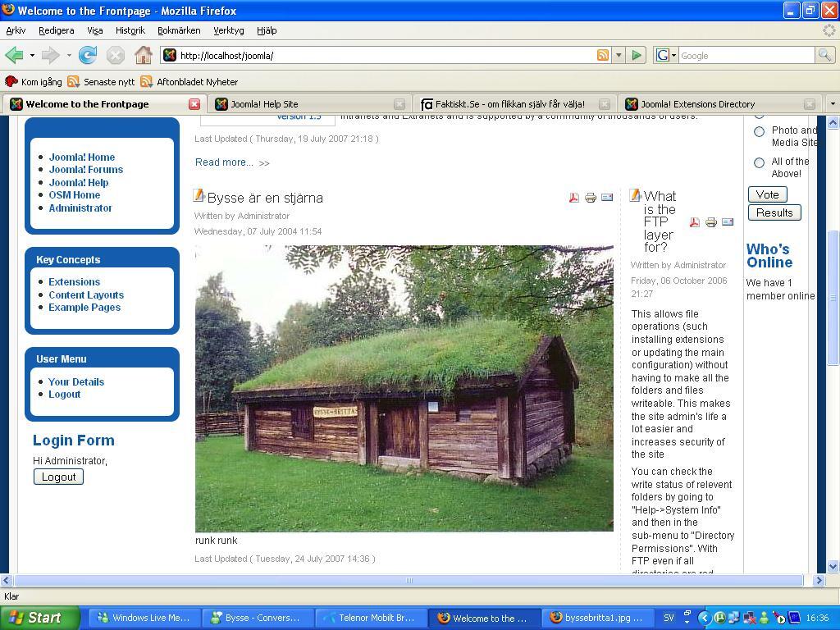
Task: Select the All of the Above poll option
Action: pos(759,163)
